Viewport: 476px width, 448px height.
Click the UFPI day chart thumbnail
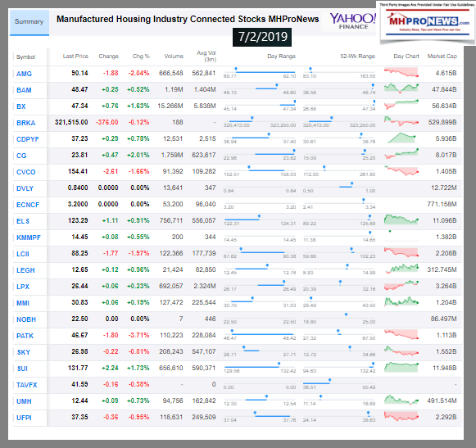pyautogui.click(x=401, y=416)
